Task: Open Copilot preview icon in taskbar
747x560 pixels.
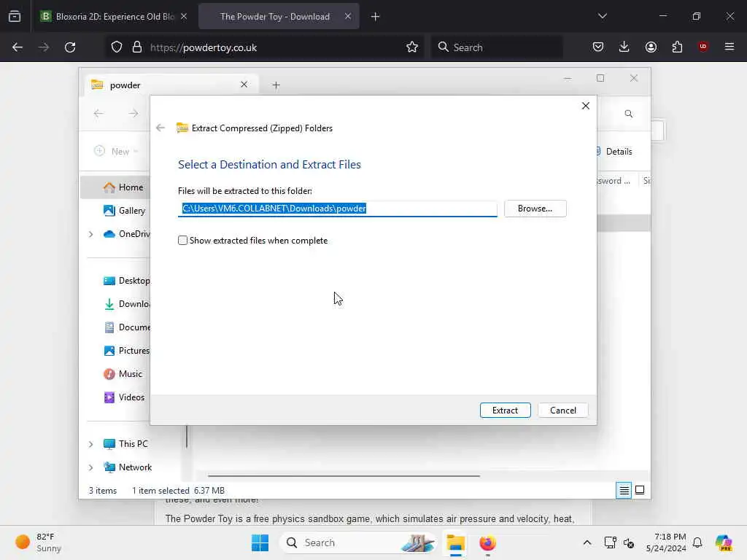Action: click(x=724, y=542)
